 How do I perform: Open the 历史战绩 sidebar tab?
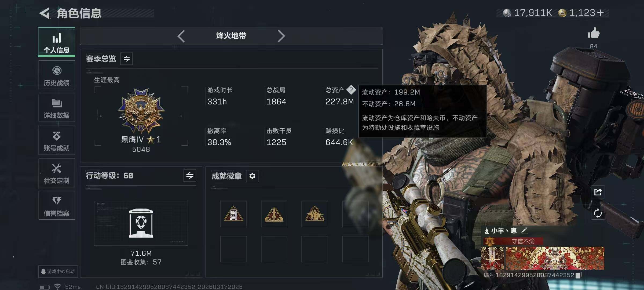coord(57,75)
